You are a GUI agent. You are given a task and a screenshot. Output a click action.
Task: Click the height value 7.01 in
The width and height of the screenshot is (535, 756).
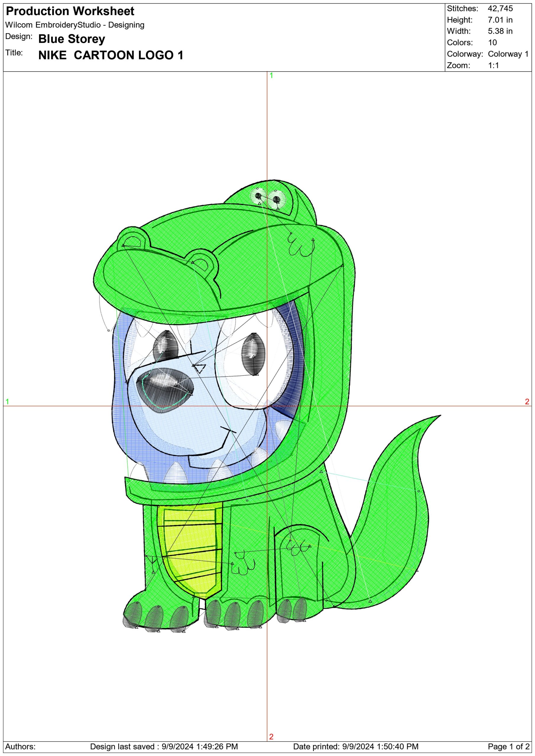[500, 20]
